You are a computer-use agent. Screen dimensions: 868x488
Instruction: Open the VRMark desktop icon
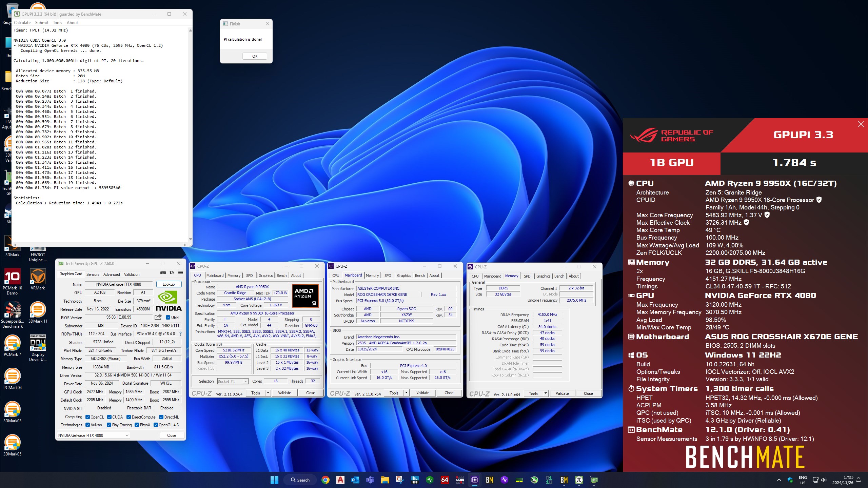[38, 279]
